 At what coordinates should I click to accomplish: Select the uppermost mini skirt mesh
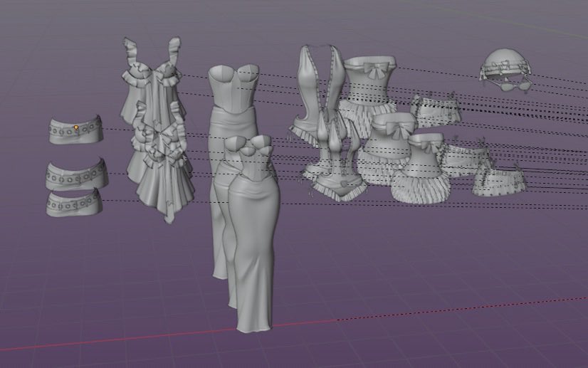click(x=436, y=110)
